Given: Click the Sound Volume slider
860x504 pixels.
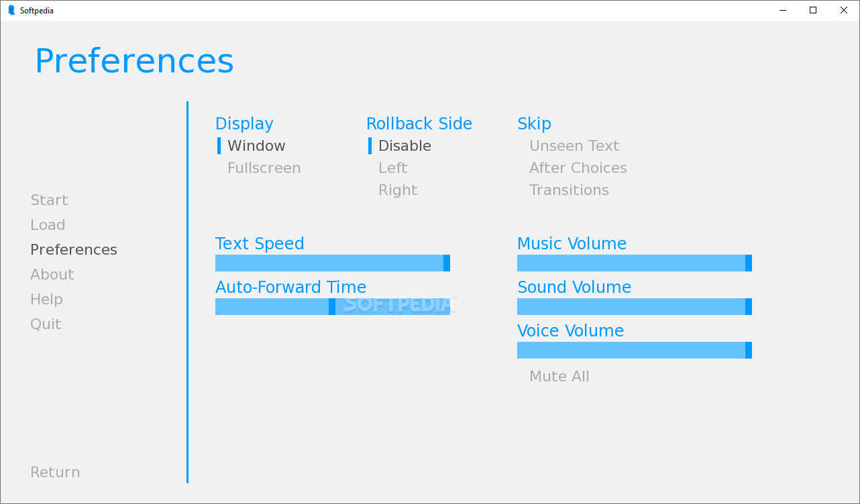Looking at the screenshot, I should 635,306.
